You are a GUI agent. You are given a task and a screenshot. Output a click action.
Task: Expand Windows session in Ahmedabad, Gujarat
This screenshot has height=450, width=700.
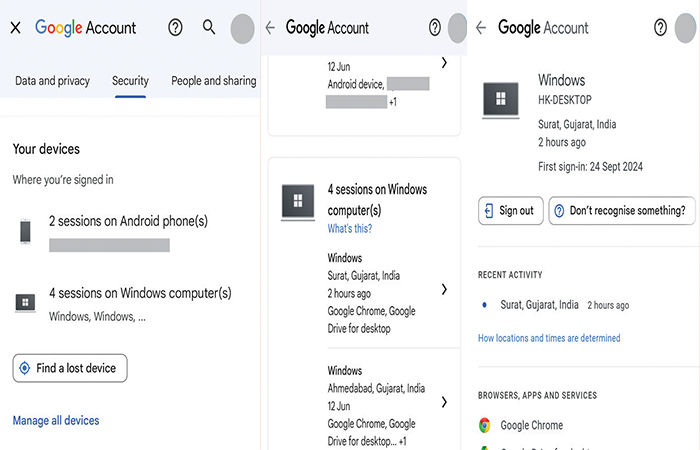tap(444, 402)
